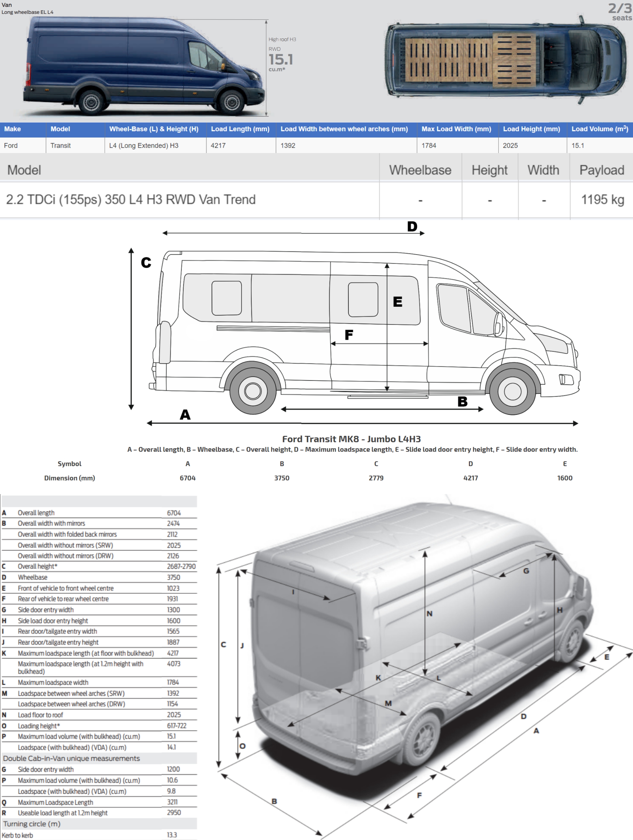Click 'Double Cab-in-Van unique measurements' heading

click(x=71, y=758)
